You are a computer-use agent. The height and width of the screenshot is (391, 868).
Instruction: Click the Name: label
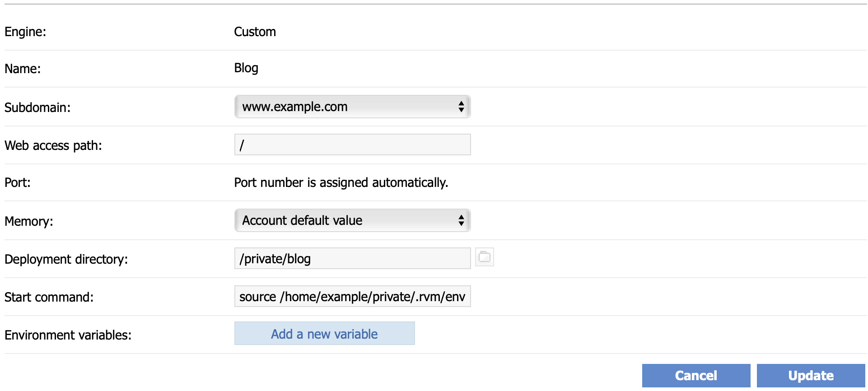[23, 69]
